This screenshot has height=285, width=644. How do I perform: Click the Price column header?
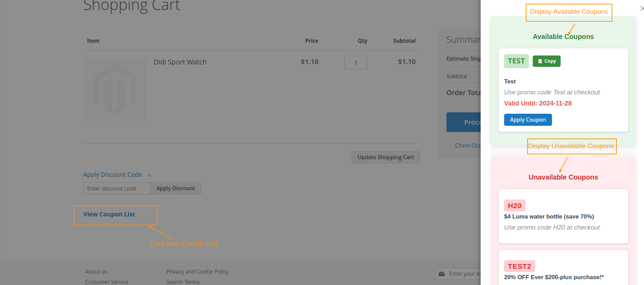click(x=312, y=41)
